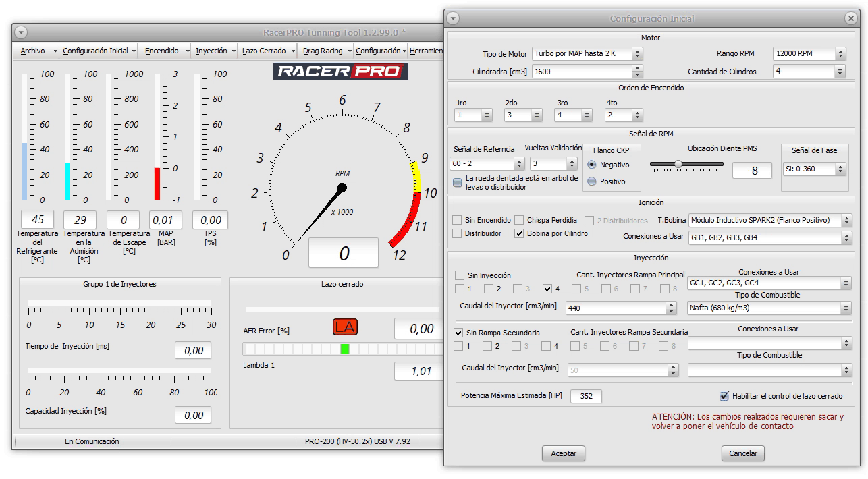Screen dimensions: 868x479
Task: Click the Ubicación Diente PMS slider handle
Action: coord(678,164)
